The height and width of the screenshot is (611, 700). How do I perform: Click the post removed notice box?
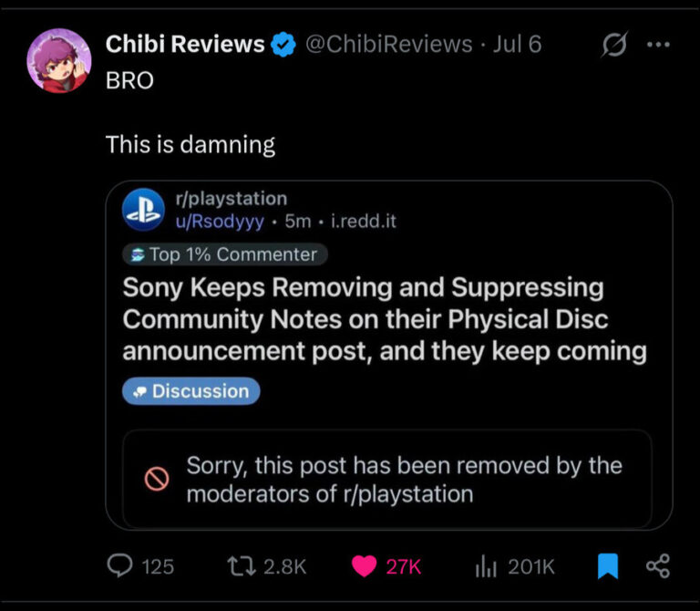[x=387, y=480]
